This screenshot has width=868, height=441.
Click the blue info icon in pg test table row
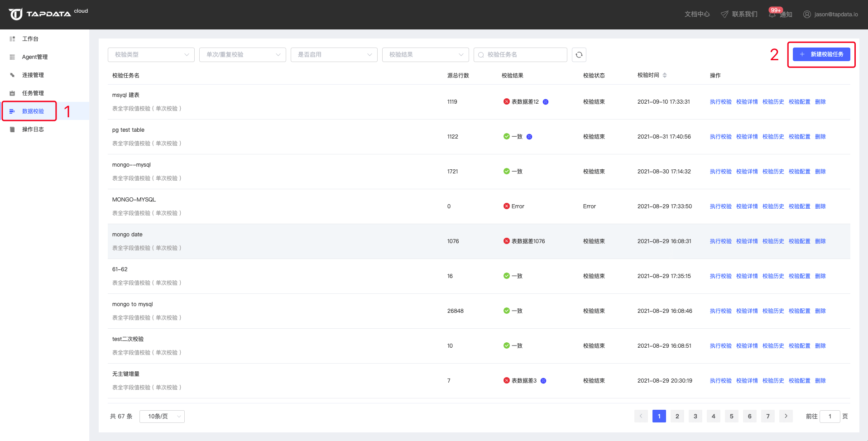point(529,137)
